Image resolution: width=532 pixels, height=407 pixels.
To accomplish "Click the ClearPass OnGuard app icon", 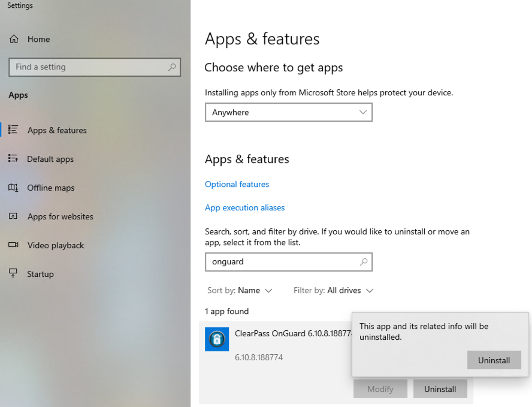I will 216,339.
